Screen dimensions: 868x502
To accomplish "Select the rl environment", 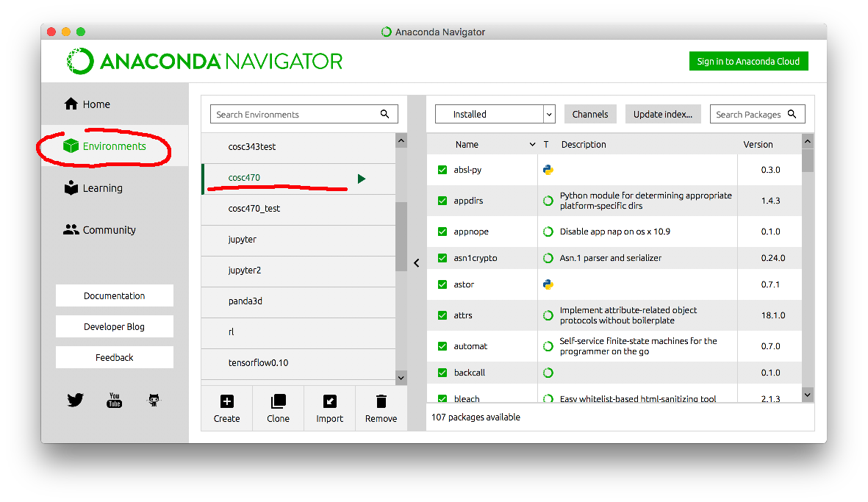I will (298, 332).
